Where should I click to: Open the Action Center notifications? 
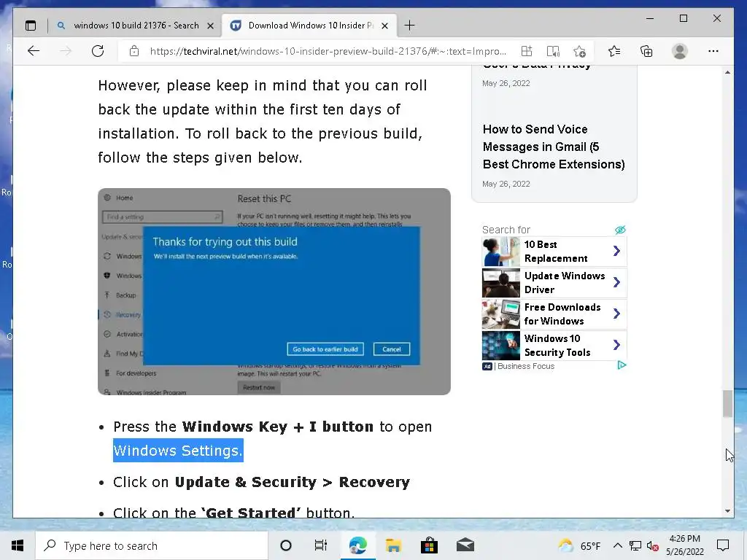click(x=723, y=545)
